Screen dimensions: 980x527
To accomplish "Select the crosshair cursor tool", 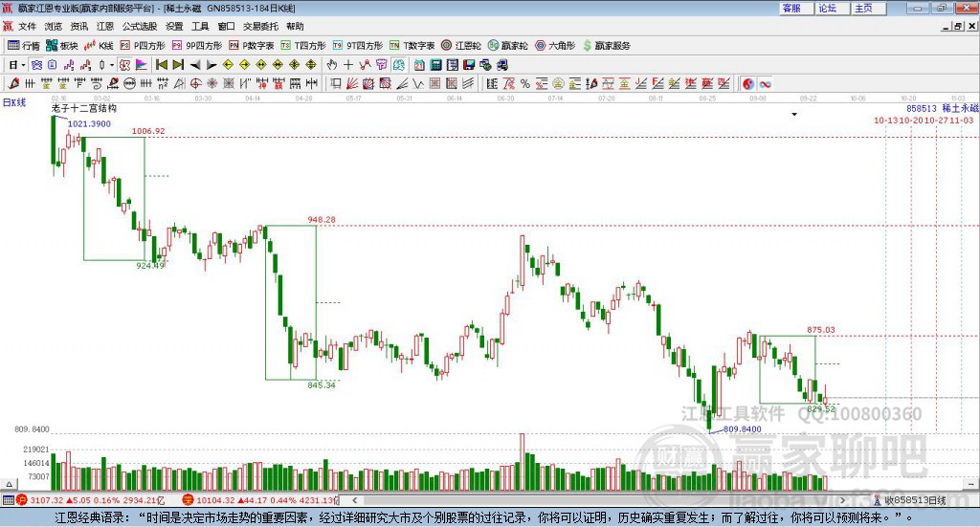I will pyautogui.click(x=348, y=65).
